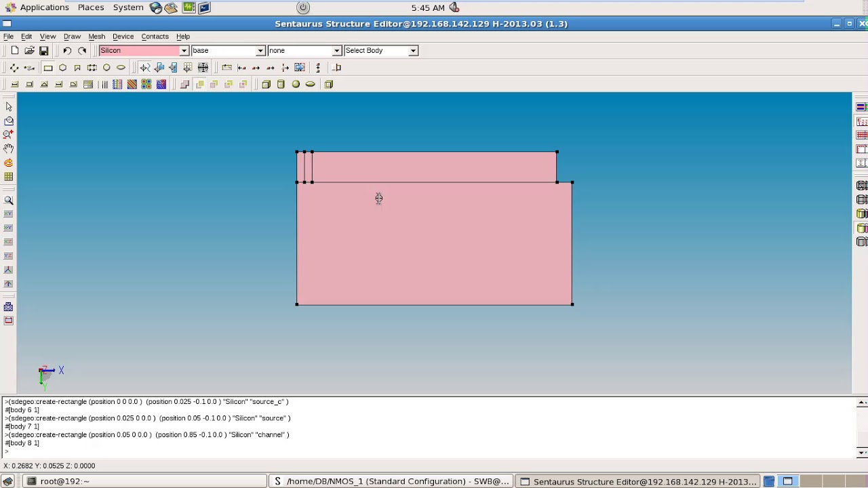Image resolution: width=868 pixels, height=488 pixels.
Task: Undo the last operation
Action: (67, 51)
